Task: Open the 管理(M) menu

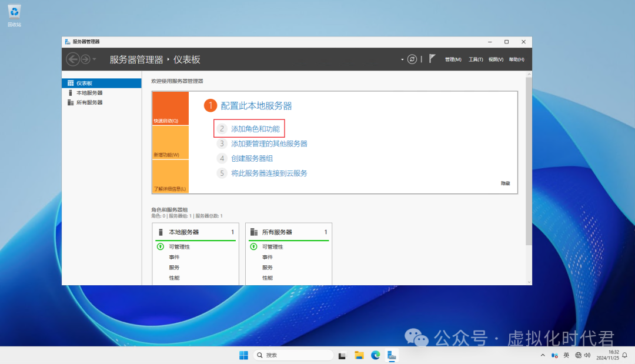Action: 453,59
